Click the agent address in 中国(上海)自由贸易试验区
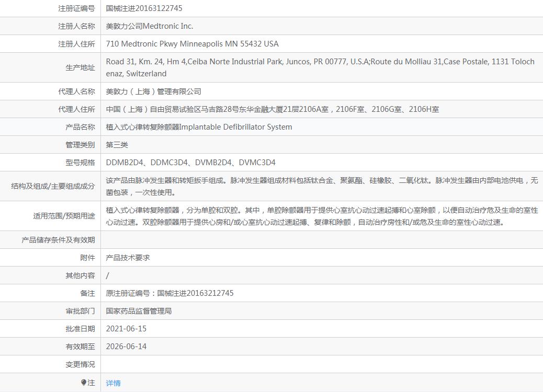Screen dimensions: 543x392 [x=272, y=109]
